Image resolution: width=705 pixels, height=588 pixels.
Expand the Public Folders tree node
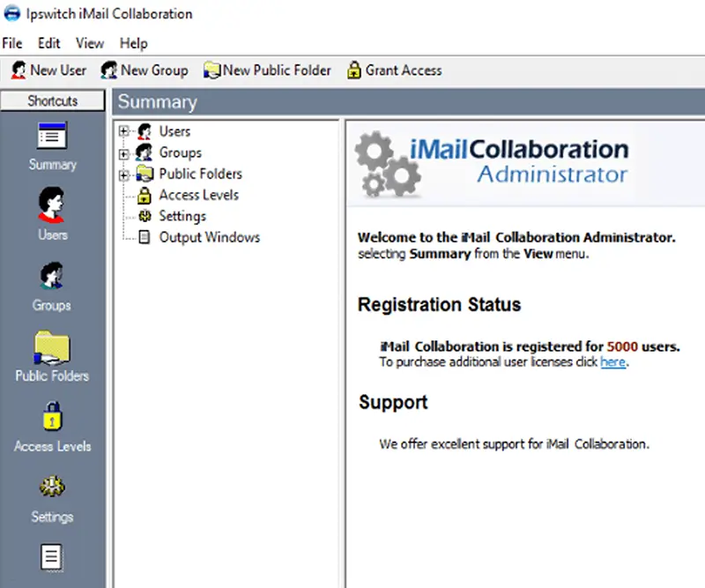pyautogui.click(x=123, y=175)
